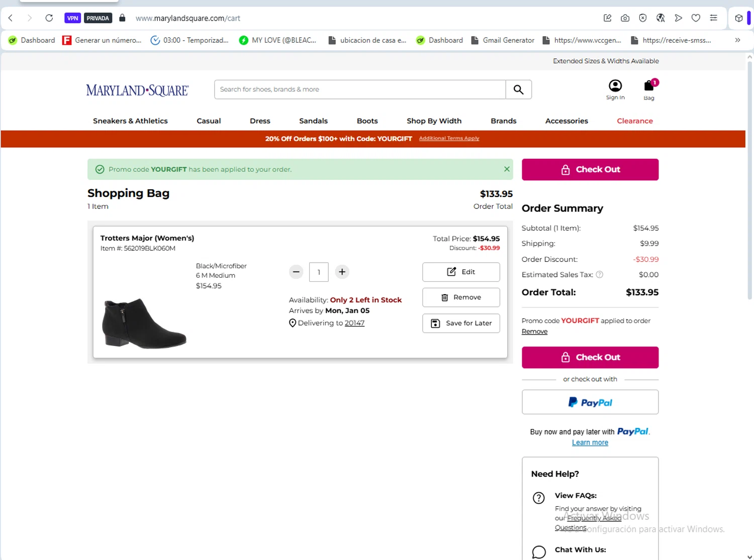Open the Dress menu
754x560 pixels.
coord(260,121)
